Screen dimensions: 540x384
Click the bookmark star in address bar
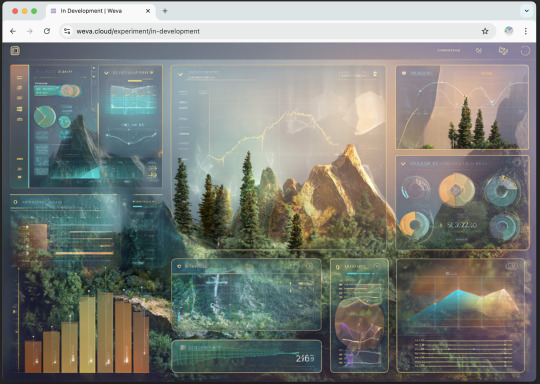[485, 31]
